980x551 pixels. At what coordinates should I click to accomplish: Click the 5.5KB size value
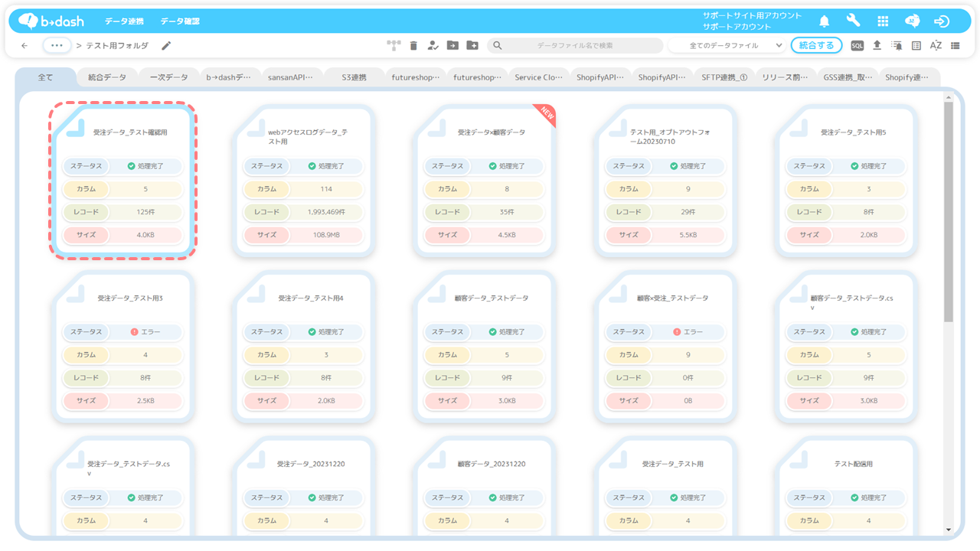point(688,235)
